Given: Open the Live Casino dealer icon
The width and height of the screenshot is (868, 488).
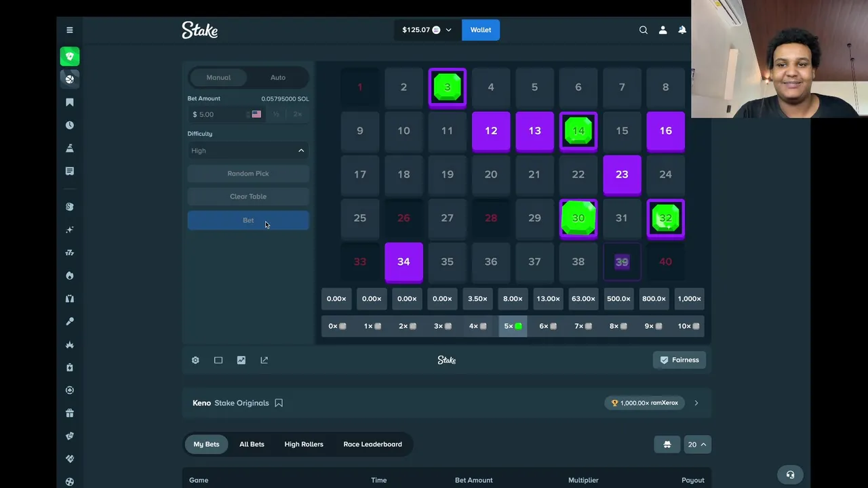Looking at the screenshot, I should point(69,299).
